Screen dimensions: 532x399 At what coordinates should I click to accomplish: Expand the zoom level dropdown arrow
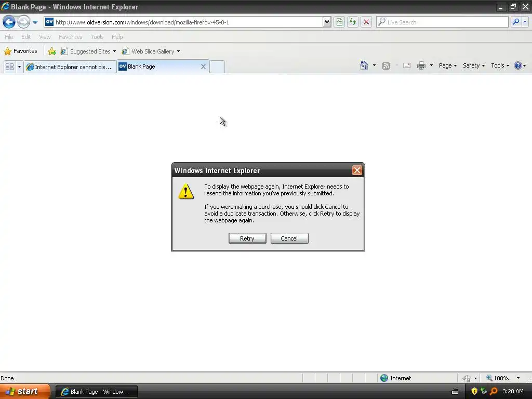click(518, 378)
